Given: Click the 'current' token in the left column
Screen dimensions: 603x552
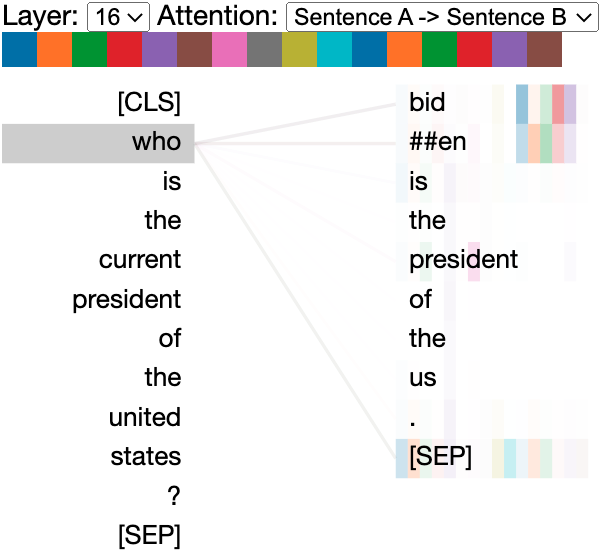Looking at the screenshot, I should point(140,260).
